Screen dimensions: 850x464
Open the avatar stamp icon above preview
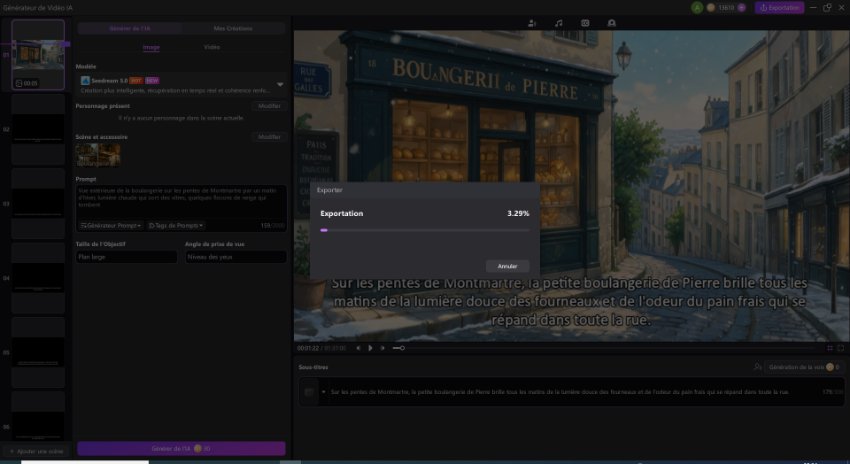[611, 23]
